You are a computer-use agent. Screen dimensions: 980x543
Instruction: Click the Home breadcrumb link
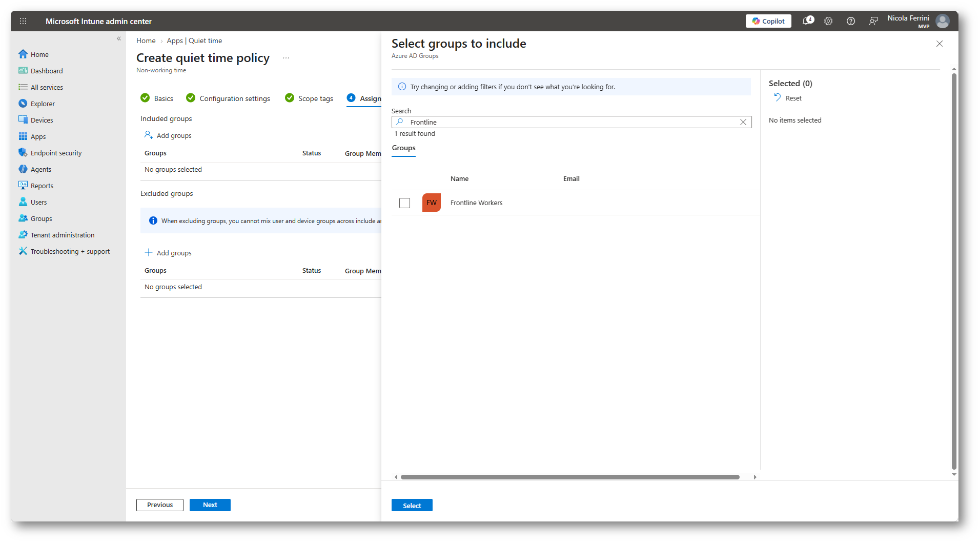[146, 41]
